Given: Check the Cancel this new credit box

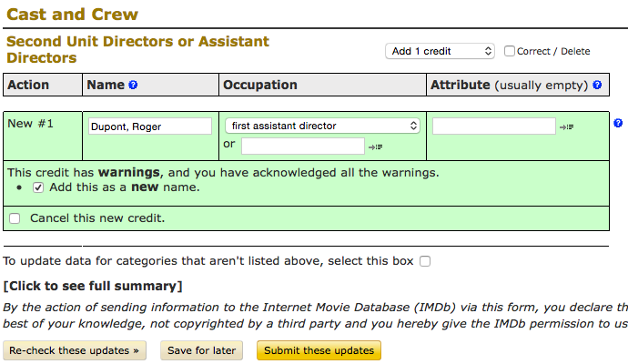Looking at the screenshot, I should point(15,218).
